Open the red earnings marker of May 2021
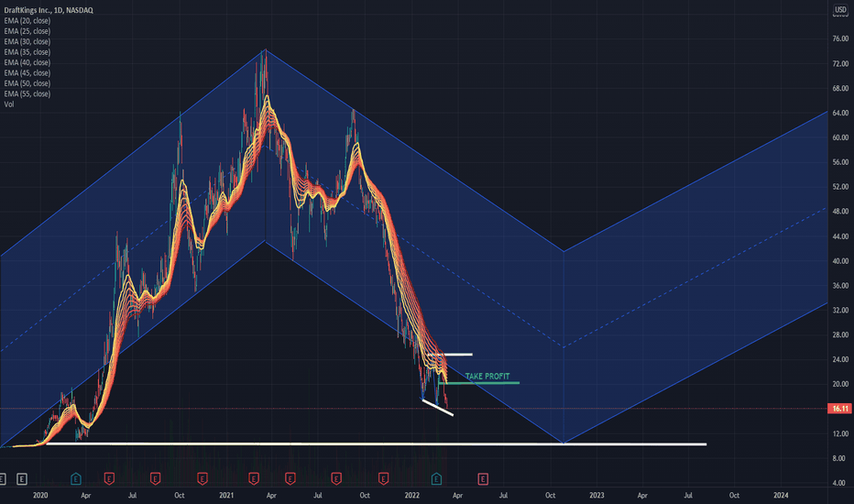854x504 pixels. [x=290, y=479]
